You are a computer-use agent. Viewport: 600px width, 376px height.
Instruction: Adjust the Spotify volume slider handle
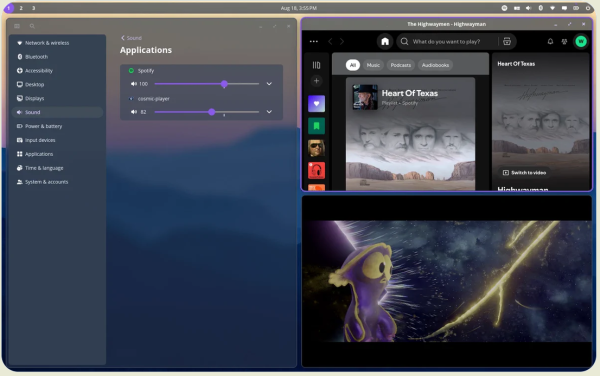coord(224,84)
